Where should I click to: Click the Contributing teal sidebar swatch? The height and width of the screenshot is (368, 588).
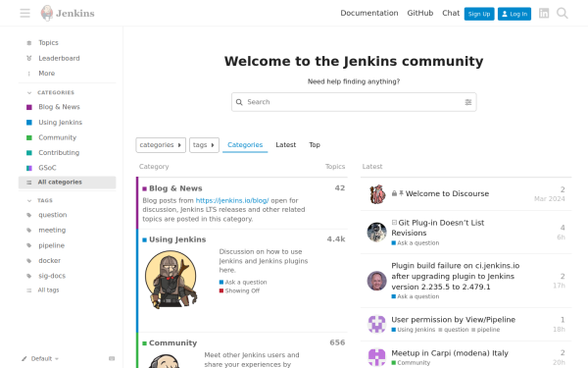click(x=29, y=153)
